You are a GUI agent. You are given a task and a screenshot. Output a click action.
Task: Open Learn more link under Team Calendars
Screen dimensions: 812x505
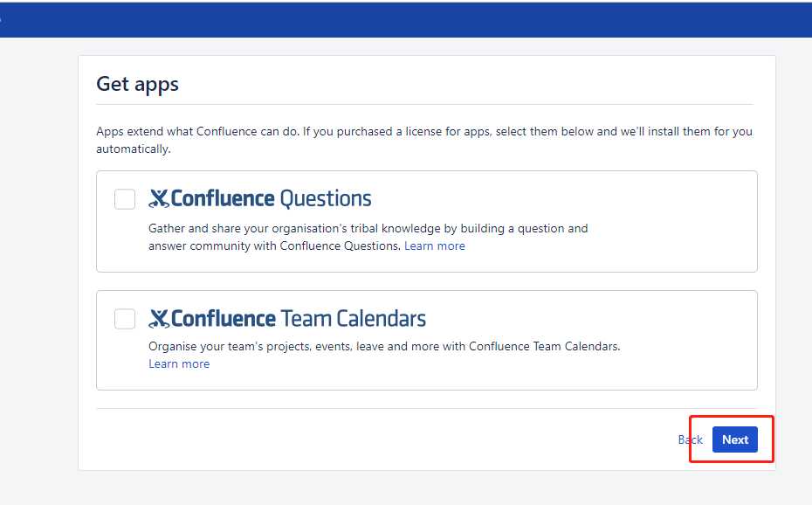(179, 364)
